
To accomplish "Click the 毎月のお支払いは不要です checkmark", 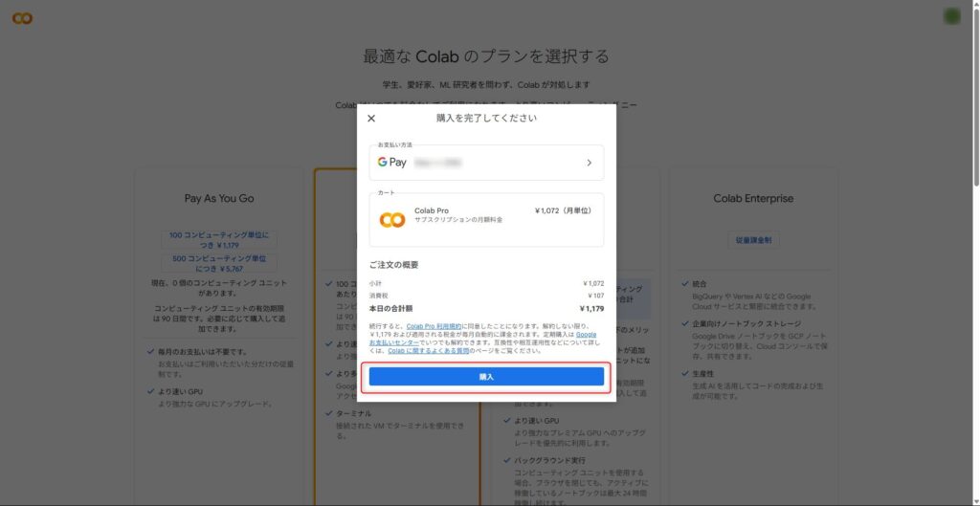I will tap(150, 352).
